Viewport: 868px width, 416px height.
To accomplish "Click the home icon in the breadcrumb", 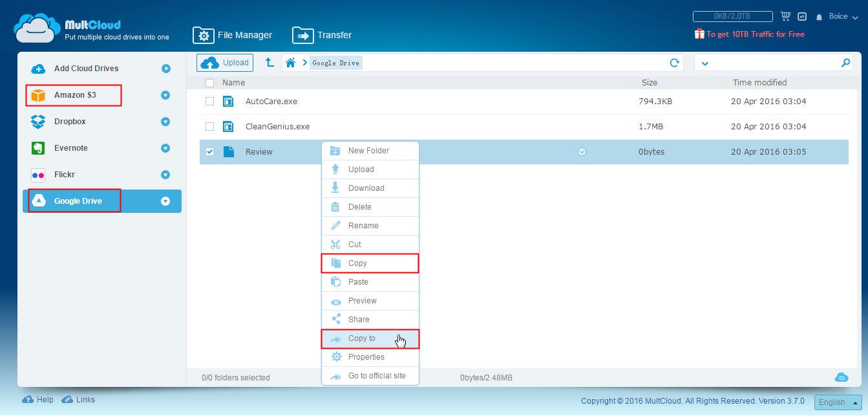I will 290,63.
